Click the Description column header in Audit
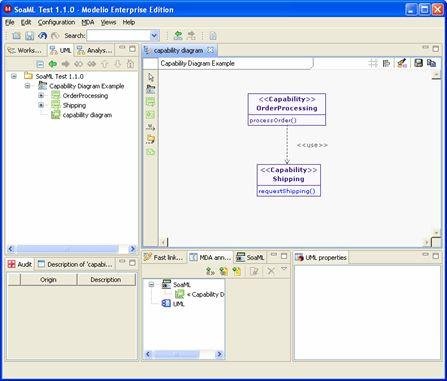Screen dimensions: 447x381 click(106, 280)
